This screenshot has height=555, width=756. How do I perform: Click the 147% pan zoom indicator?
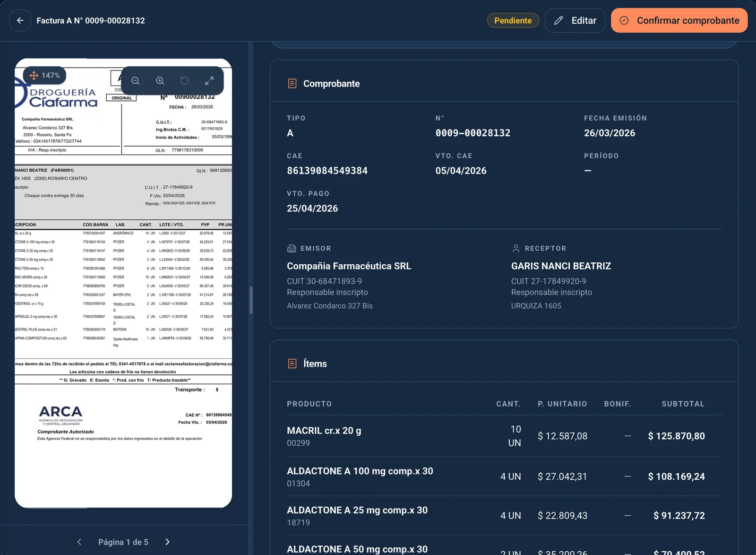pyautogui.click(x=45, y=75)
